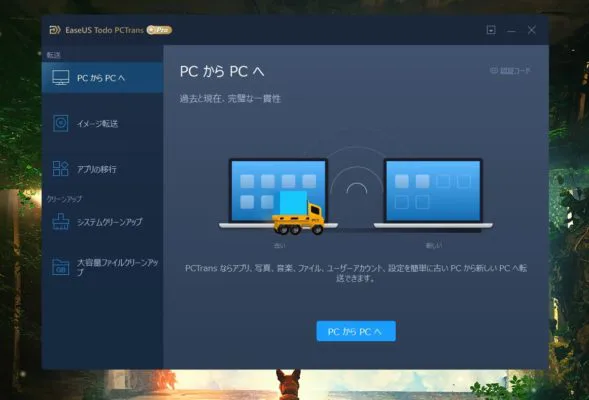Click the Pro badge in title bar
Image resolution: width=589 pixels, height=400 pixels.
159,30
